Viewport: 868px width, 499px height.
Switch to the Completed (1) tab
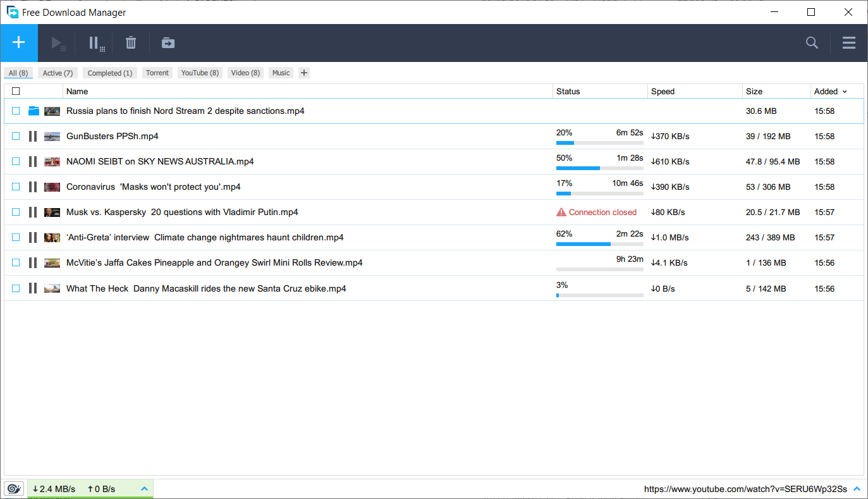[110, 73]
